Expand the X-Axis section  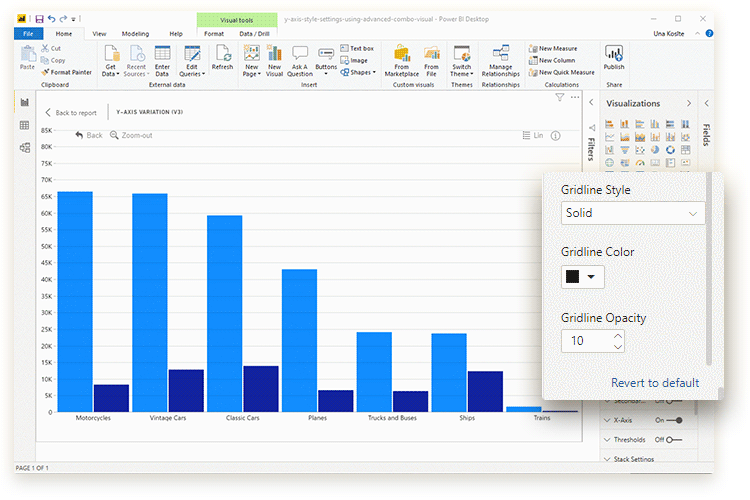click(607, 420)
